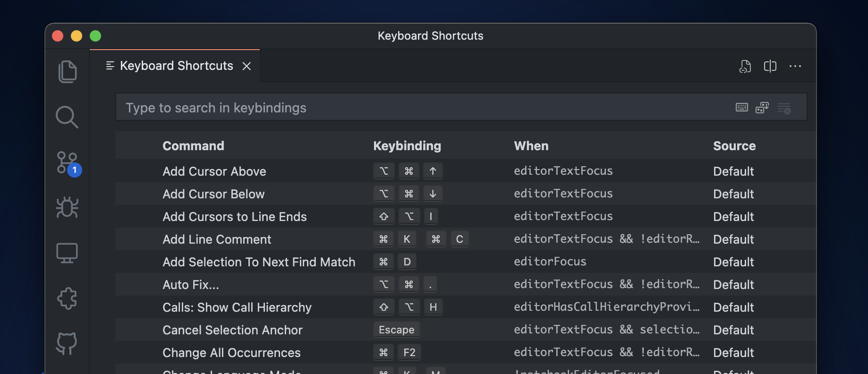This screenshot has height=374, width=868.
Task: Open the Search view in activity bar
Action: [x=67, y=117]
